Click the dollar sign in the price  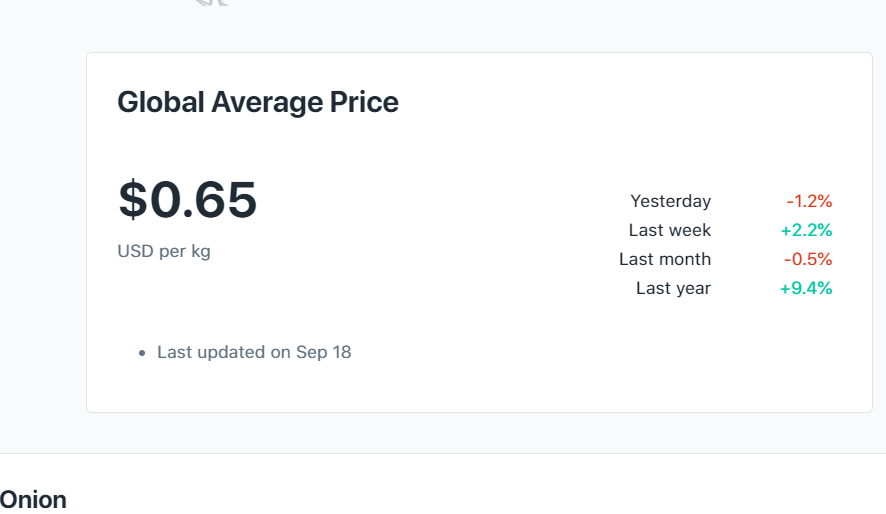(x=132, y=200)
